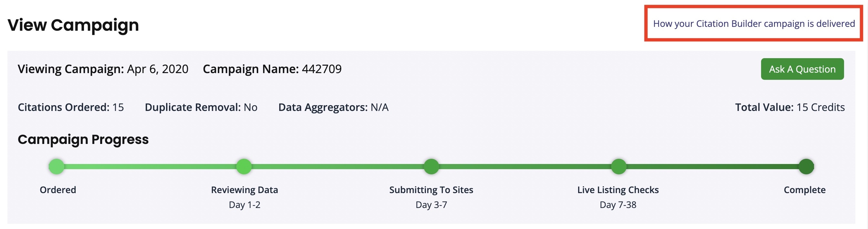Click the progress bar between Live Listing Checks and Complete
This screenshot has height=229, width=868.
(x=712, y=167)
